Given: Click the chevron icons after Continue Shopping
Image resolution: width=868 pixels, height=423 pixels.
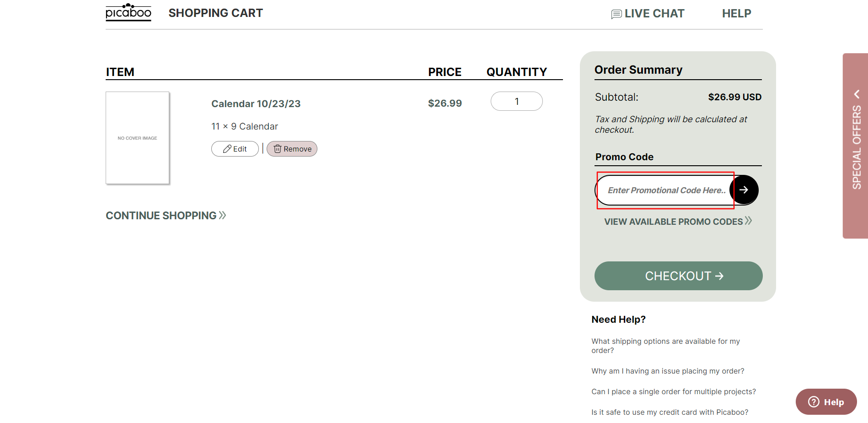Looking at the screenshot, I should tap(222, 215).
